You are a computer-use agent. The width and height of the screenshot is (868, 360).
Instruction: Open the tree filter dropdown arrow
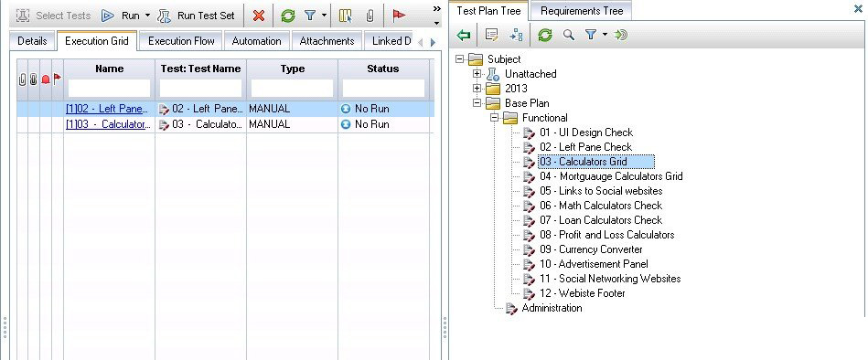click(x=605, y=35)
